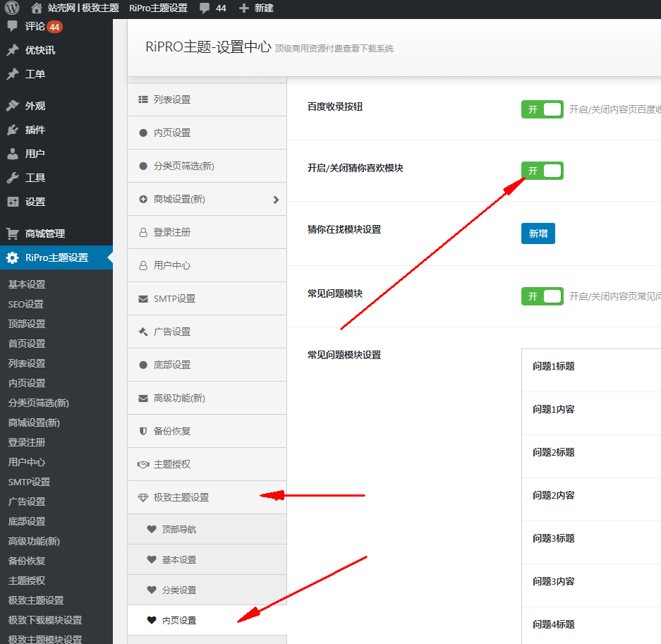Open SEO设置 in left sidebar submenu

26,304
